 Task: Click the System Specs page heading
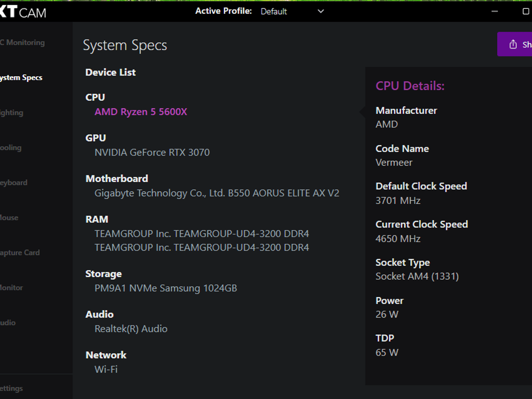(x=125, y=46)
